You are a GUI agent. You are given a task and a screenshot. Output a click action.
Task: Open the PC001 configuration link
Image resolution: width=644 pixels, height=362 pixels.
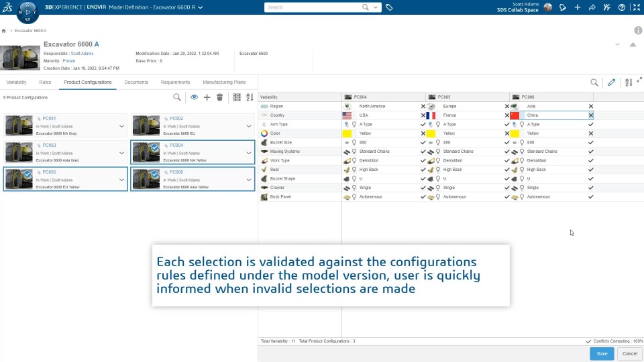(49, 118)
